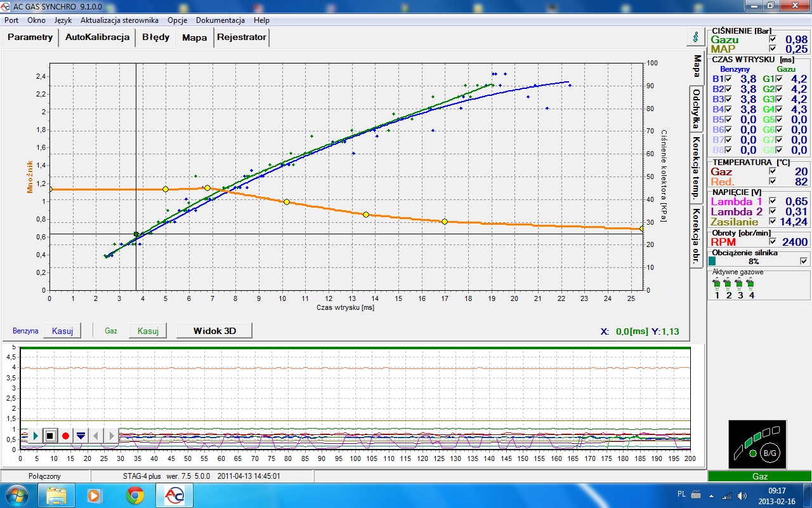Click the PL language indicator
The image size is (812, 508).
click(x=682, y=495)
